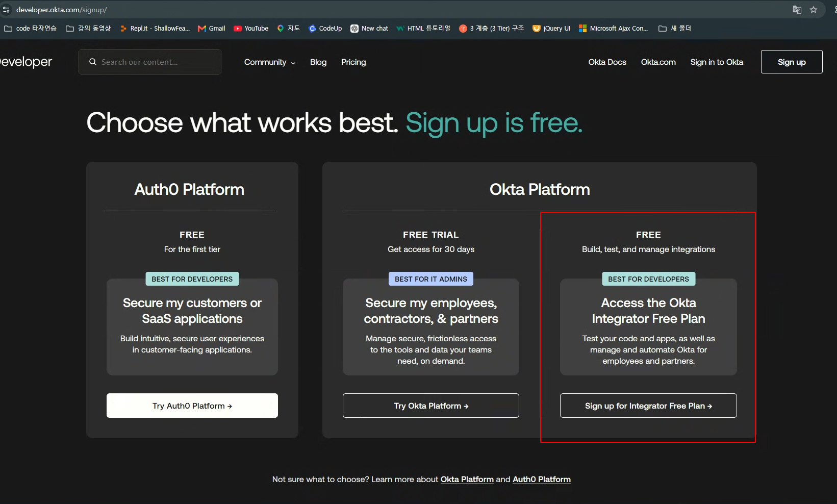Click For the first tier text
Image resolution: width=837 pixels, height=504 pixels.
tap(192, 249)
